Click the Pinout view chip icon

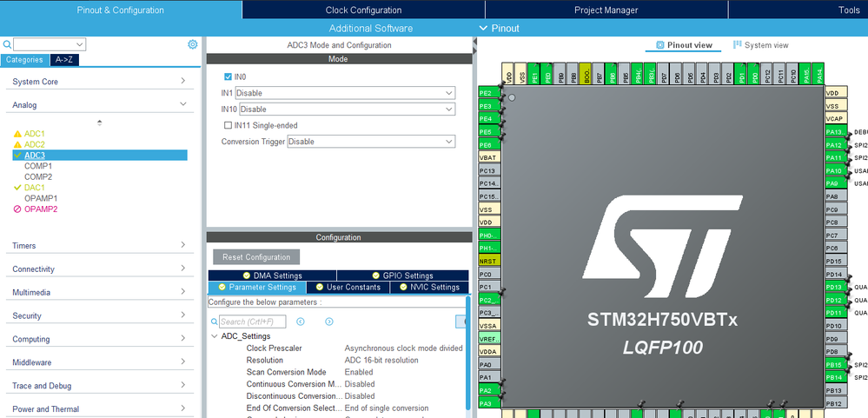(x=659, y=45)
